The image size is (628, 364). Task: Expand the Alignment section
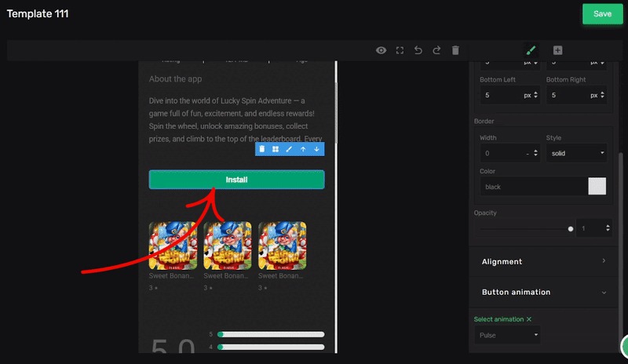click(542, 262)
